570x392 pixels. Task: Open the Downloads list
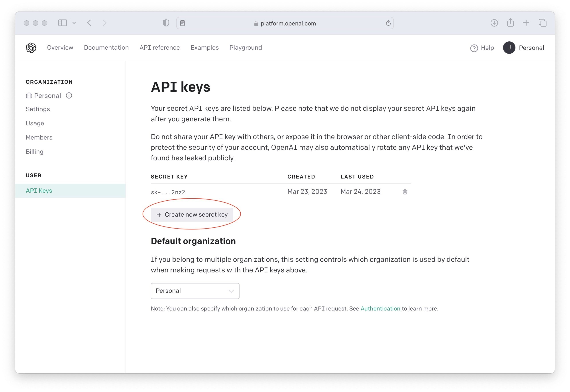(494, 23)
